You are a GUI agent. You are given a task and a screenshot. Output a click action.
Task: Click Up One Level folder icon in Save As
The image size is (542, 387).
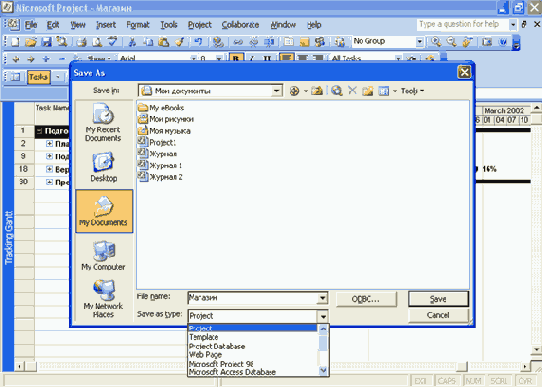tap(317, 91)
